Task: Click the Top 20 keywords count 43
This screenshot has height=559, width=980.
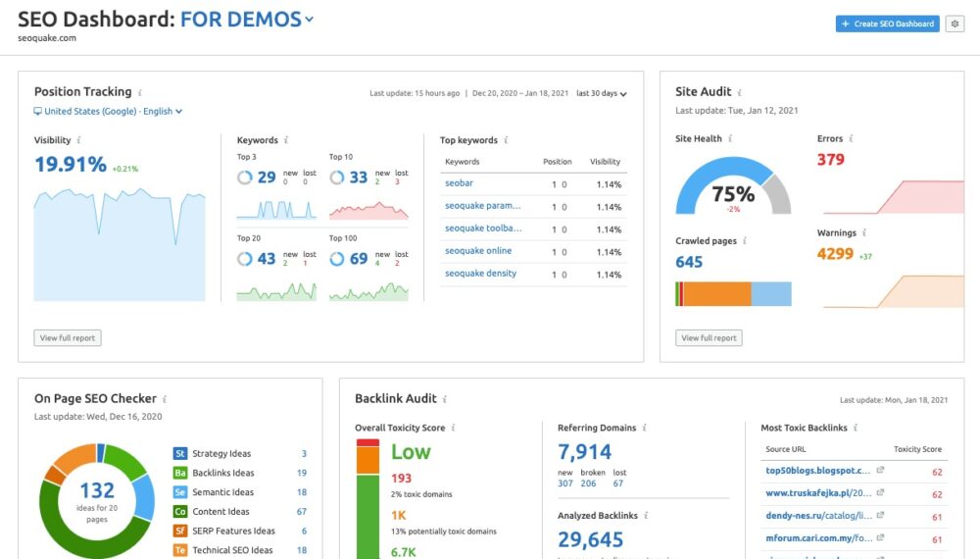Action: [267, 259]
